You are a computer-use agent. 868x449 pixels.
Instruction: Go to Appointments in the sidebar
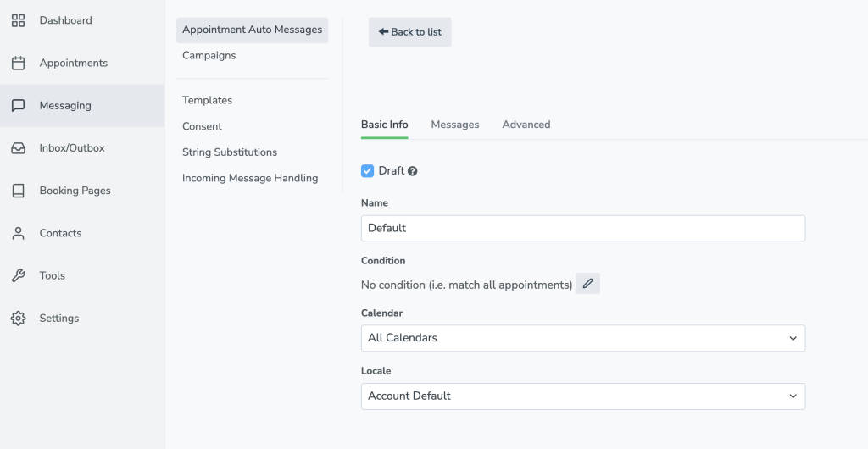tap(82, 63)
